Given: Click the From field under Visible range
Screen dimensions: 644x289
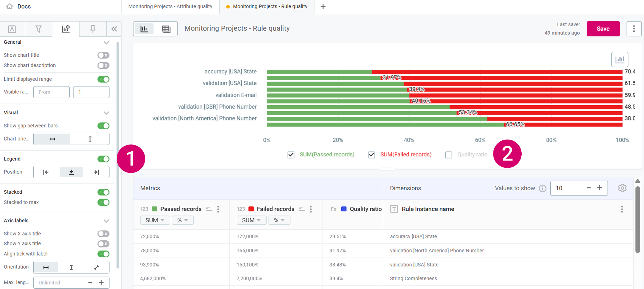Looking at the screenshot, I should click(x=51, y=92).
